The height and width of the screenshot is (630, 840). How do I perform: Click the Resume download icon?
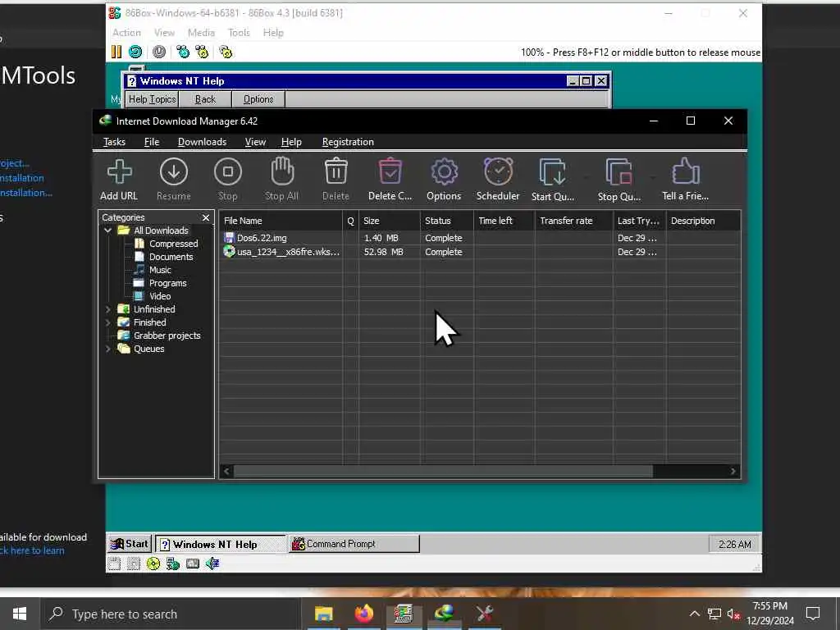(174, 172)
